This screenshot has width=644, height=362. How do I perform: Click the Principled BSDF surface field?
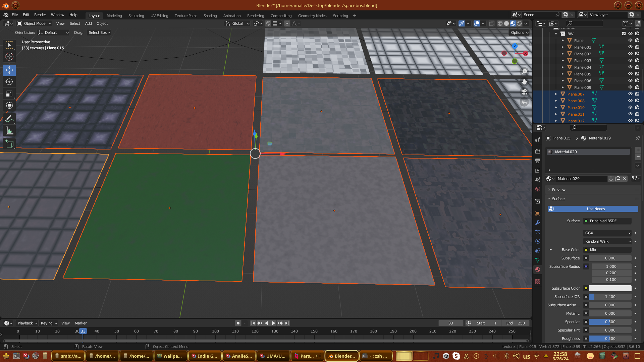point(607,221)
